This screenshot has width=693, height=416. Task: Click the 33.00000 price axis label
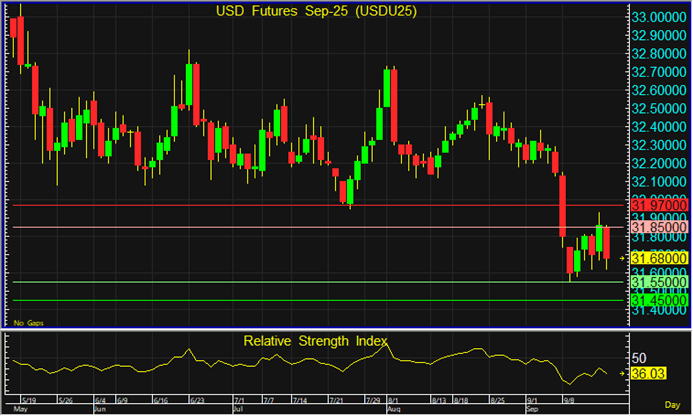pyautogui.click(x=657, y=17)
